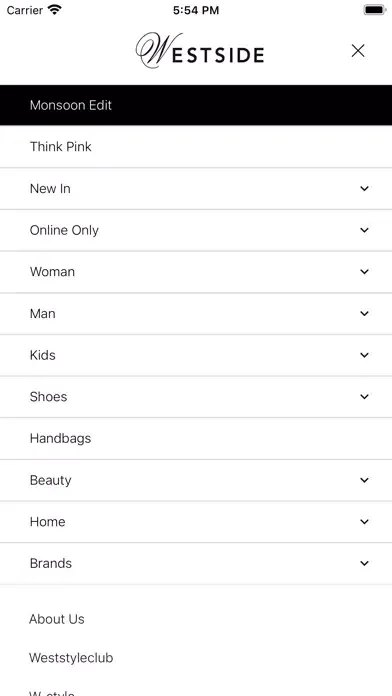The image size is (392, 696).
Task: Select Think Pink menu entry
Action: [x=196, y=146]
